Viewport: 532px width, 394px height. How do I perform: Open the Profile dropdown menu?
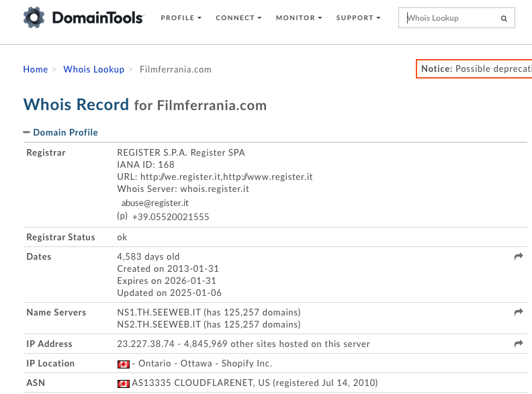tap(181, 17)
